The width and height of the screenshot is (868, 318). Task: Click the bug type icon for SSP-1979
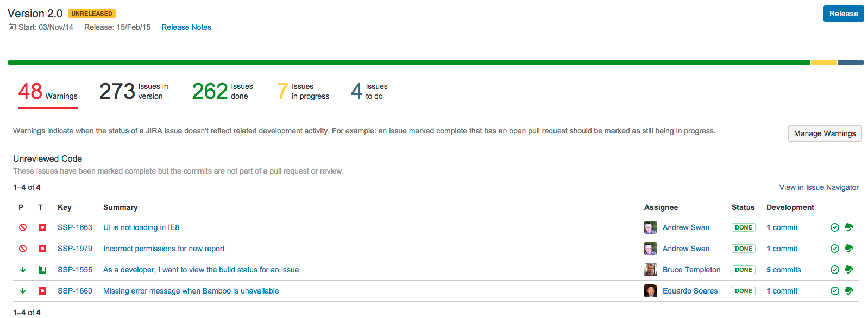point(42,249)
